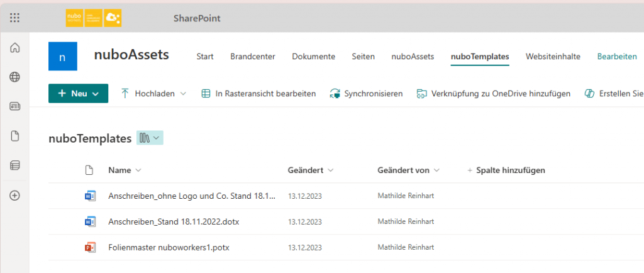Screen dimensions: 644x273
Task: Expand the Hochladen dropdown chevron
Action: pos(183,94)
